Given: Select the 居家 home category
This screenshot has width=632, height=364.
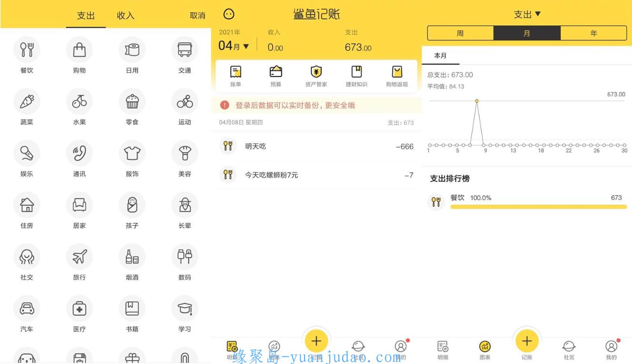Looking at the screenshot, I should coord(79,205).
